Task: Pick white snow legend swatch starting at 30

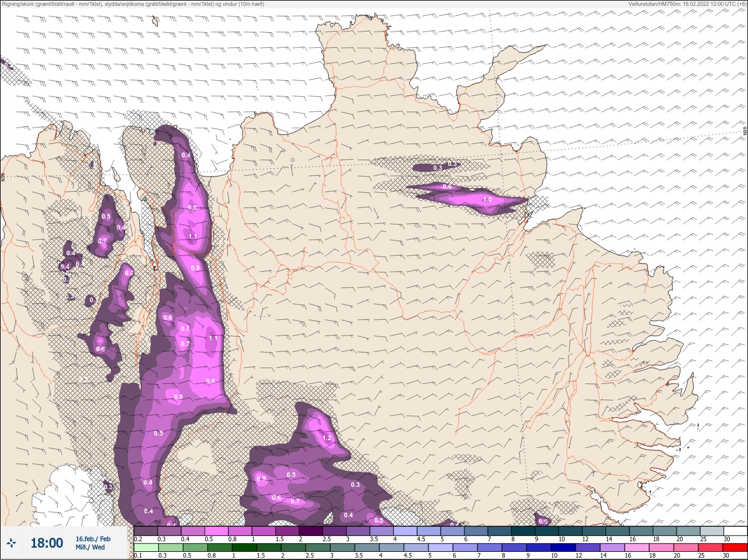Action: 735,531
